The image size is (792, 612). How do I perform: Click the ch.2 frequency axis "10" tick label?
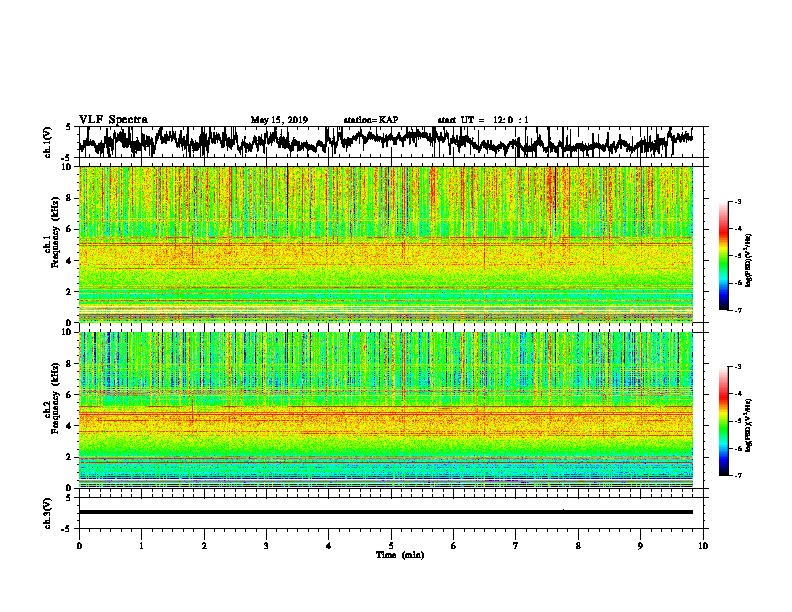click(x=68, y=332)
